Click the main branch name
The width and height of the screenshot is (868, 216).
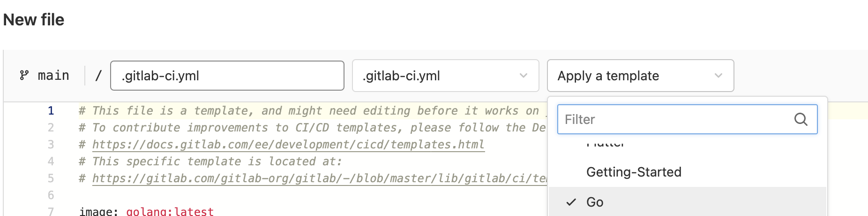tap(53, 75)
